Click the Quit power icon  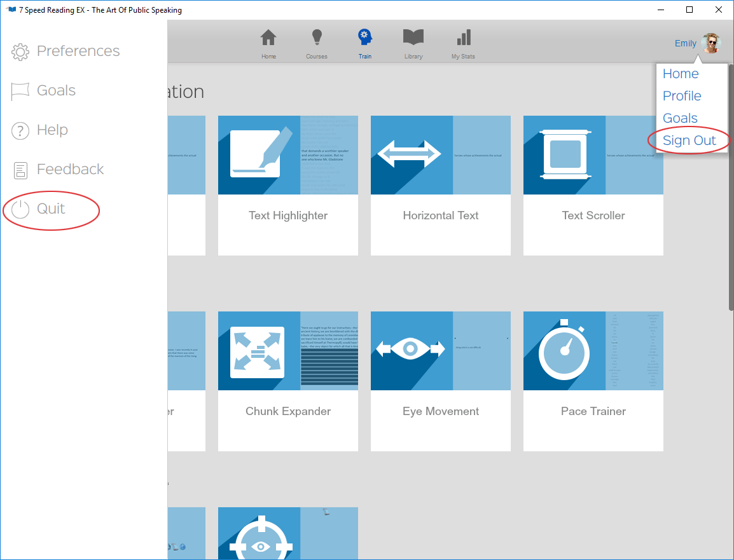pos(21,209)
